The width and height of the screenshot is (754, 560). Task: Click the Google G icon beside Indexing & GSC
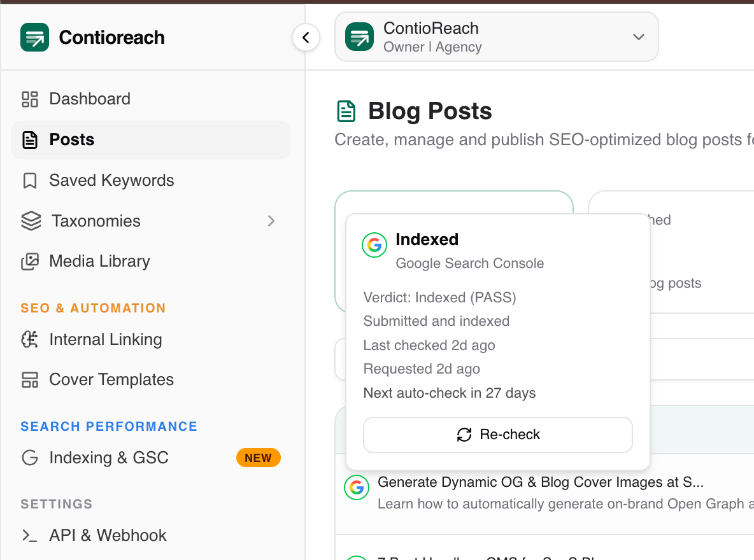point(30,458)
